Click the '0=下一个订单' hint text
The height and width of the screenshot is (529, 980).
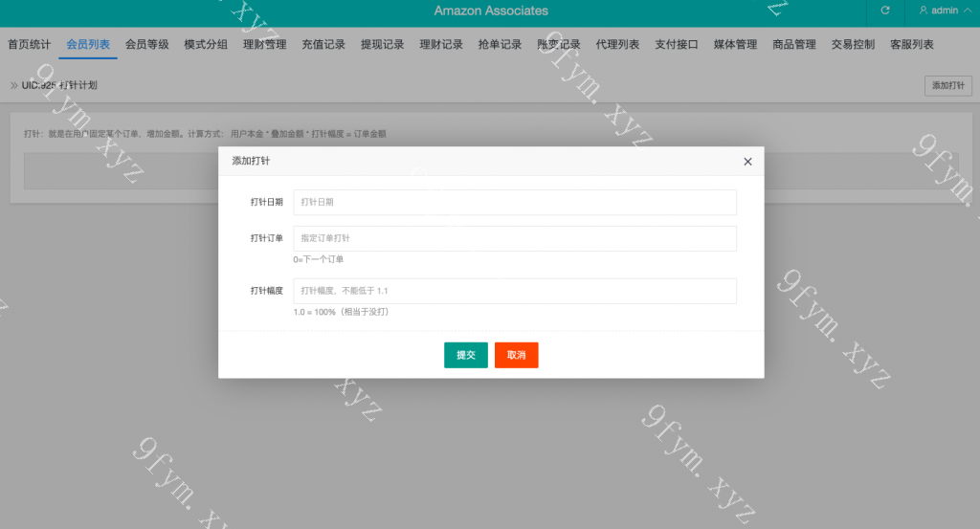[318, 259]
